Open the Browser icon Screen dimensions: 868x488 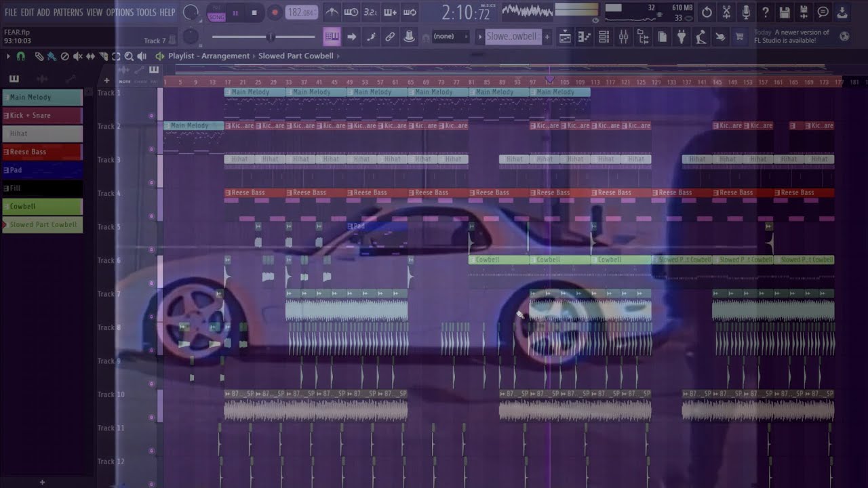click(643, 37)
